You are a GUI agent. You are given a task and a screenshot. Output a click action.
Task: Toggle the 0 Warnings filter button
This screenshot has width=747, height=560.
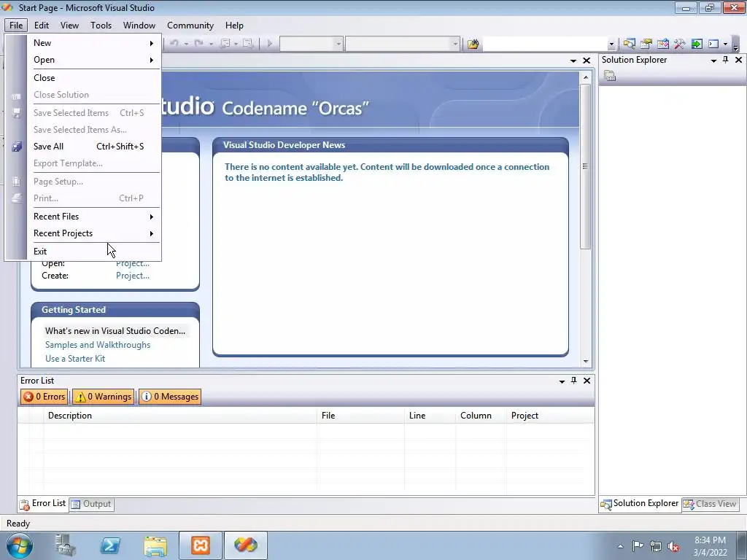pyautogui.click(x=104, y=397)
